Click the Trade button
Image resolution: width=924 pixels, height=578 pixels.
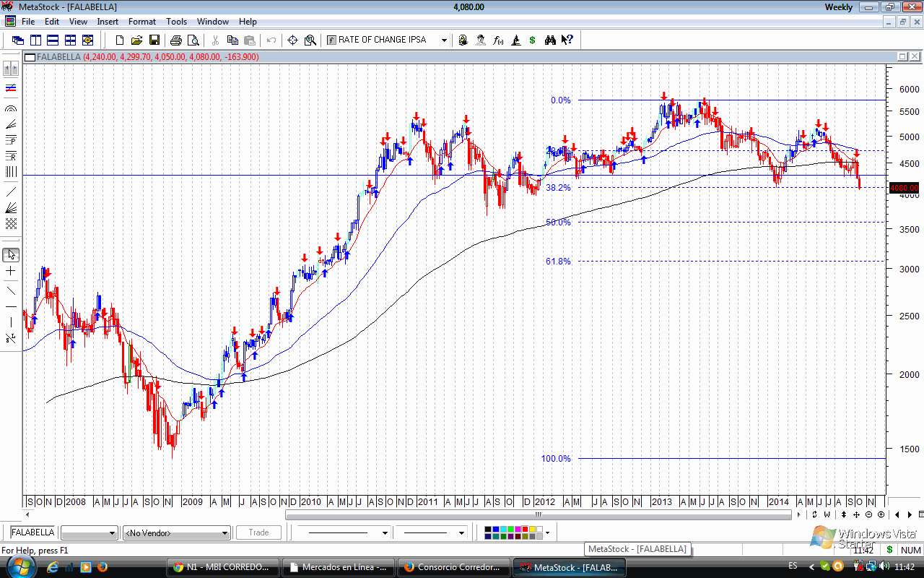tap(258, 532)
